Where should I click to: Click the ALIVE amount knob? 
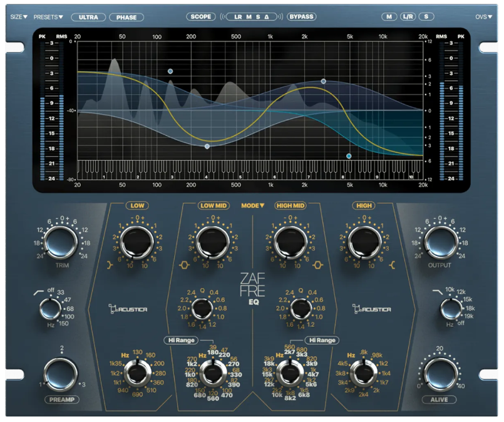tap(440, 375)
